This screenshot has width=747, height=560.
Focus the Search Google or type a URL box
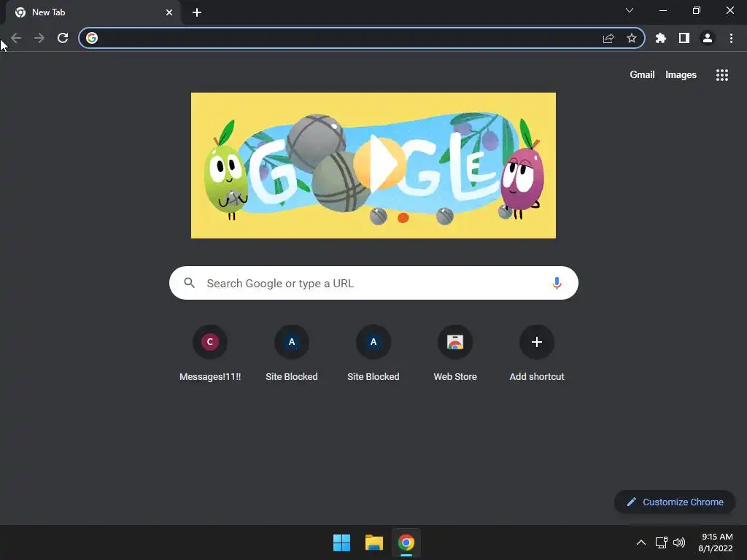point(373,283)
